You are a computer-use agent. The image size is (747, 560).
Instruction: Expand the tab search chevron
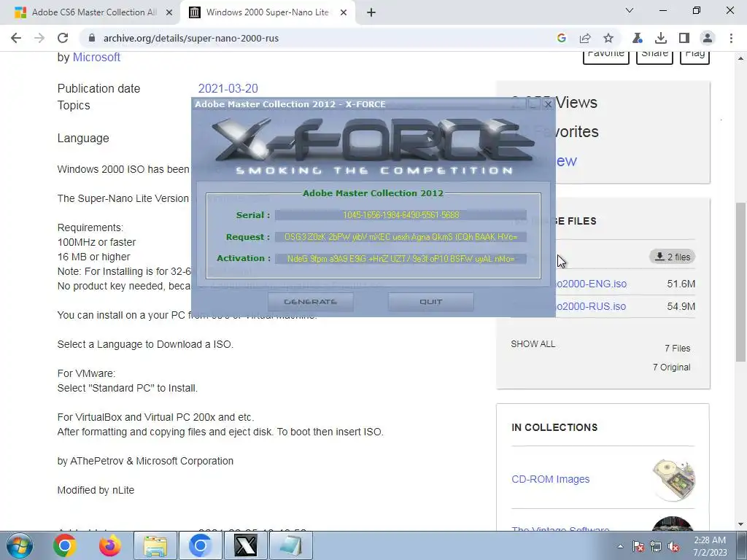pos(630,10)
